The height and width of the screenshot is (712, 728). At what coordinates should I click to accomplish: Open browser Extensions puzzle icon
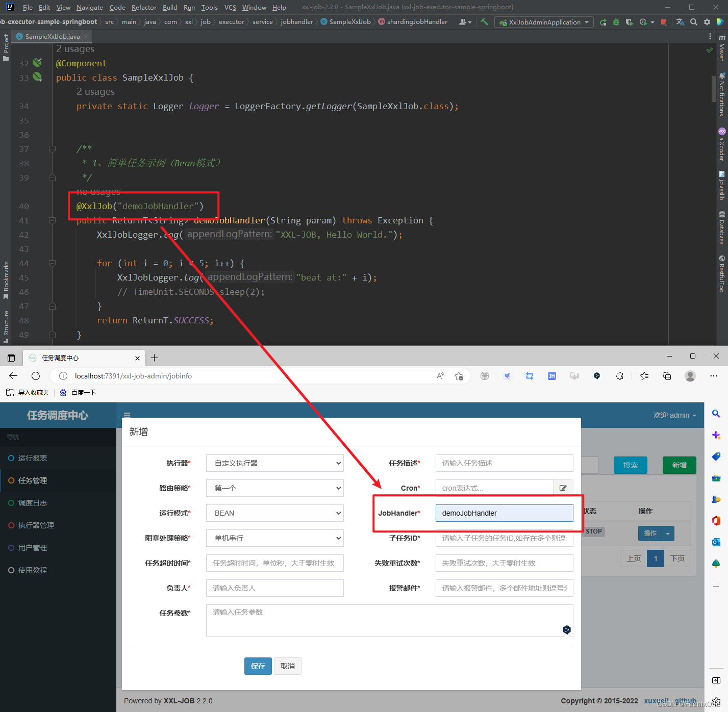(619, 376)
